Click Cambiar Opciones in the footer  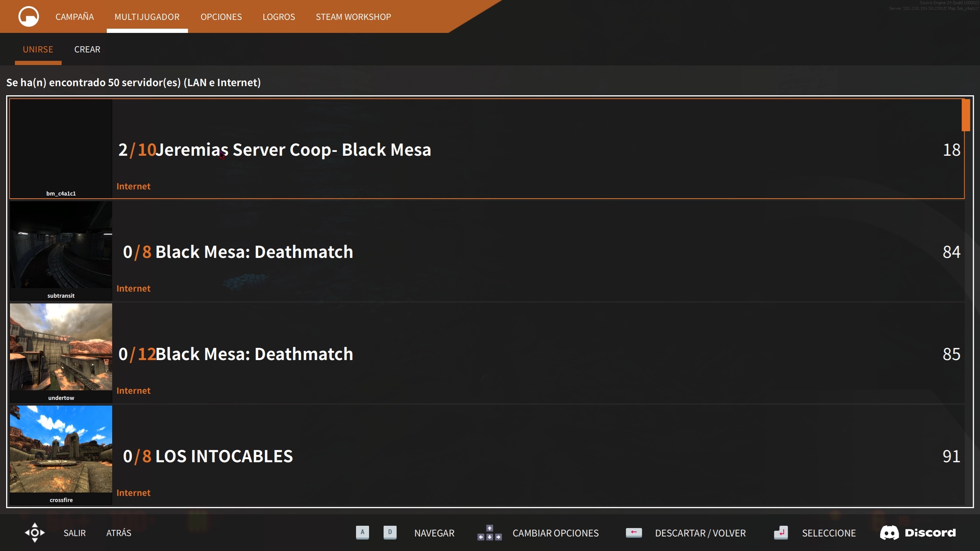[555, 533]
